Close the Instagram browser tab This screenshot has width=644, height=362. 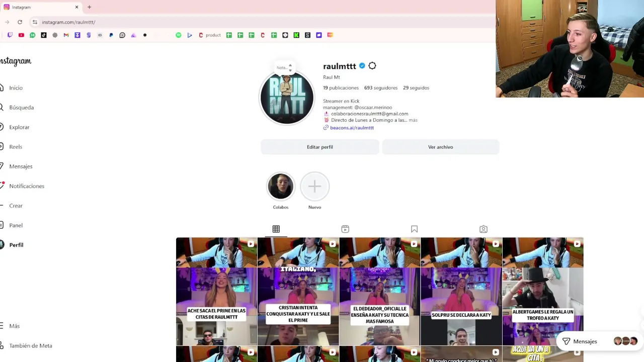(x=76, y=7)
